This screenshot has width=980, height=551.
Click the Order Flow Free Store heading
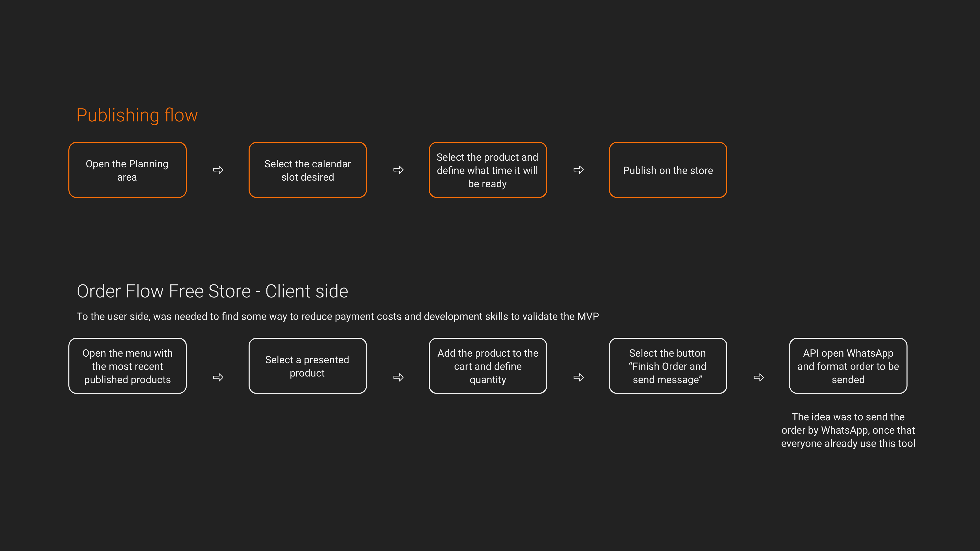(212, 291)
